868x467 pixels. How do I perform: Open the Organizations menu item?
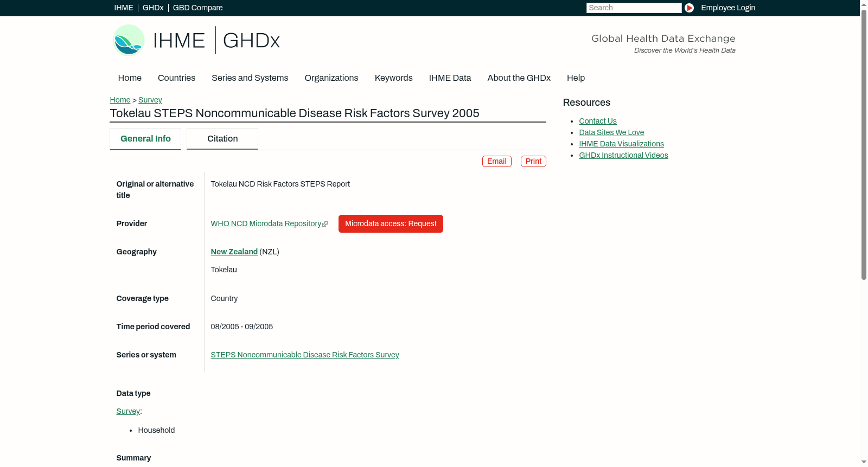[x=331, y=78]
